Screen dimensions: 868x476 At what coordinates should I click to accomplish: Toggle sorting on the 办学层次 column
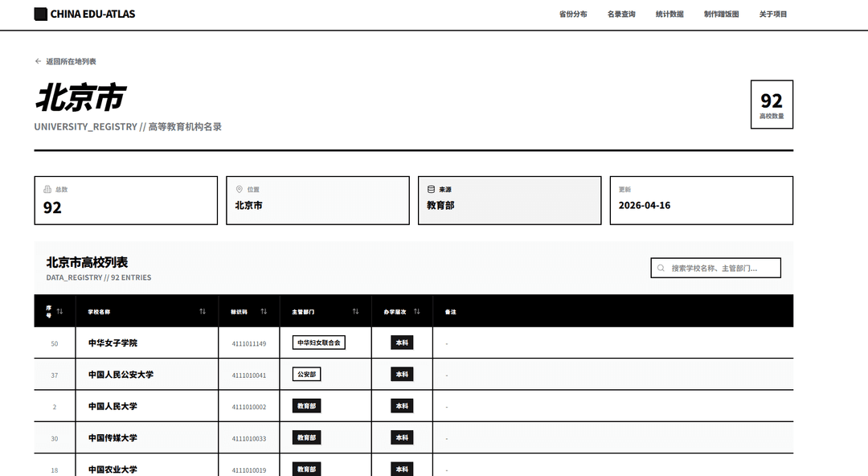click(x=417, y=311)
